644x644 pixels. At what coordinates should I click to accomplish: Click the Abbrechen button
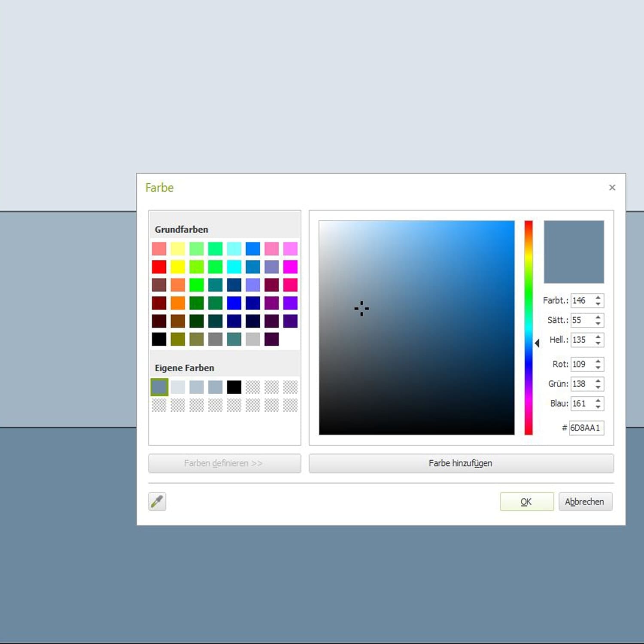(585, 501)
